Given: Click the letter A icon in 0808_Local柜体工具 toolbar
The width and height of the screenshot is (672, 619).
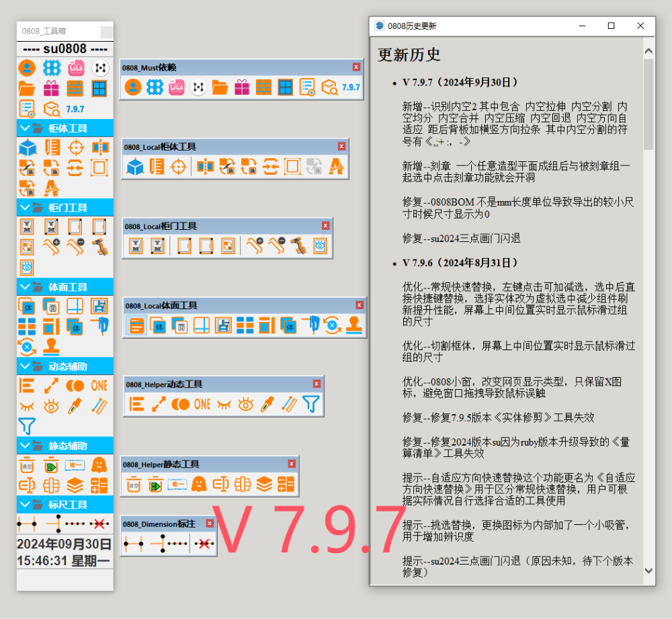Looking at the screenshot, I should tap(336, 167).
